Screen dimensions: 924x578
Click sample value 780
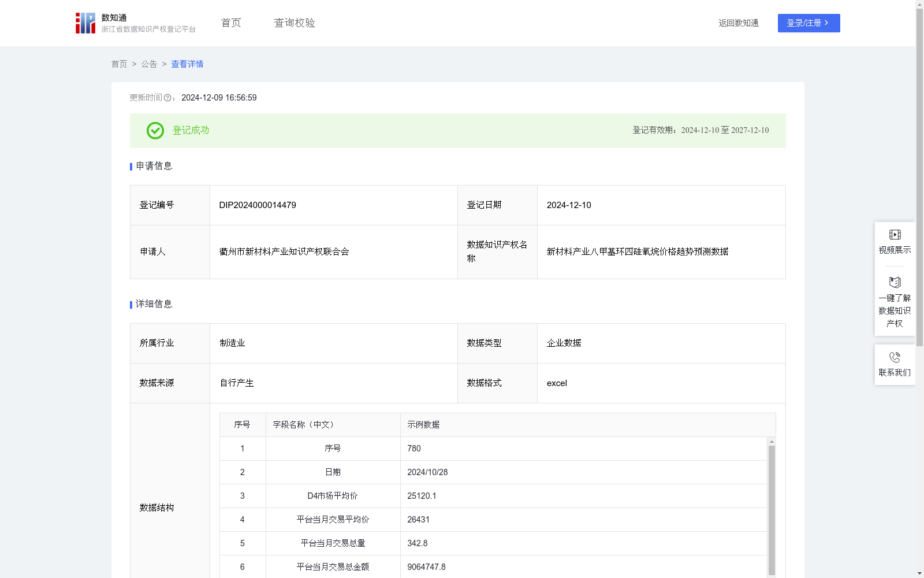coord(413,449)
